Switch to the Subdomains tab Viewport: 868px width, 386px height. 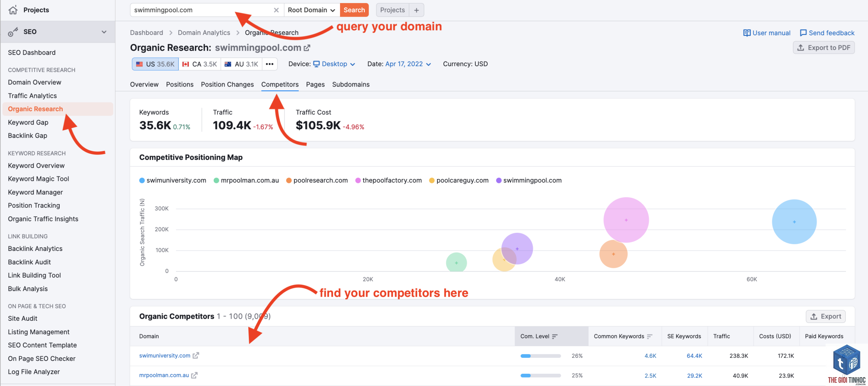pyautogui.click(x=351, y=85)
